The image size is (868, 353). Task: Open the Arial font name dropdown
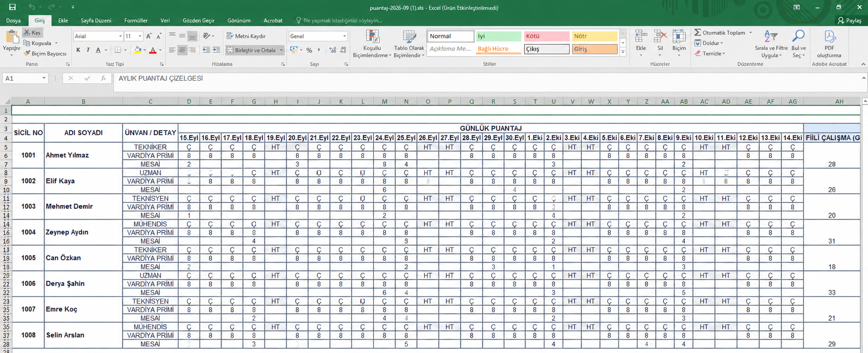pos(120,36)
